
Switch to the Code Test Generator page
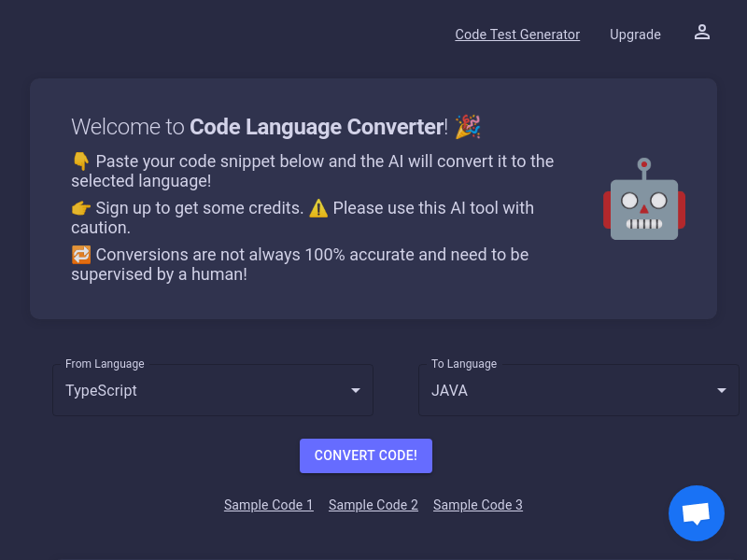click(x=516, y=34)
